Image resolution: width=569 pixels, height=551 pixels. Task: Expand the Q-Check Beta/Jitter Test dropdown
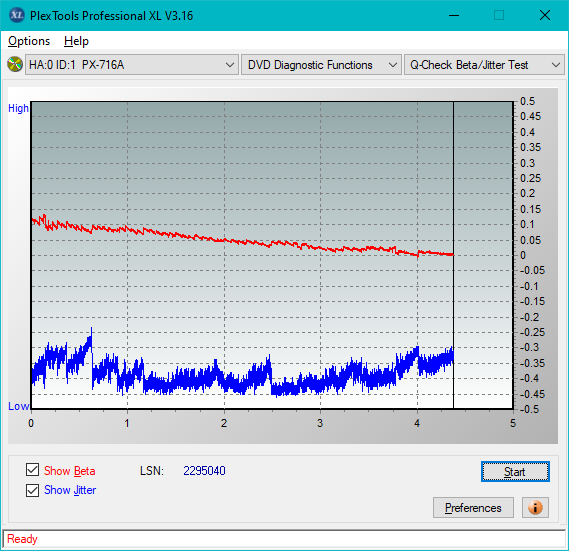(x=484, y=65)
